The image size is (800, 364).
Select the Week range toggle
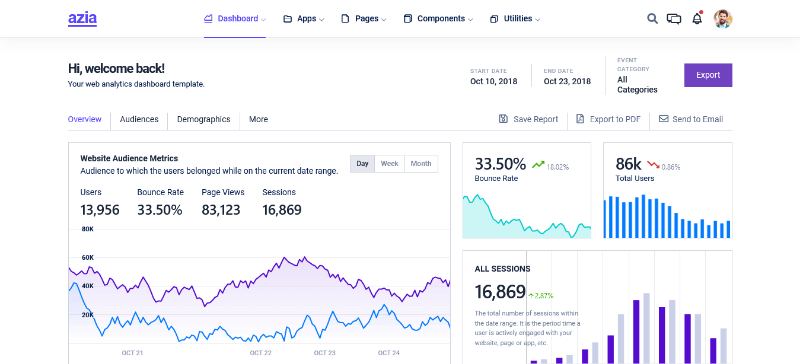[389, 164]
